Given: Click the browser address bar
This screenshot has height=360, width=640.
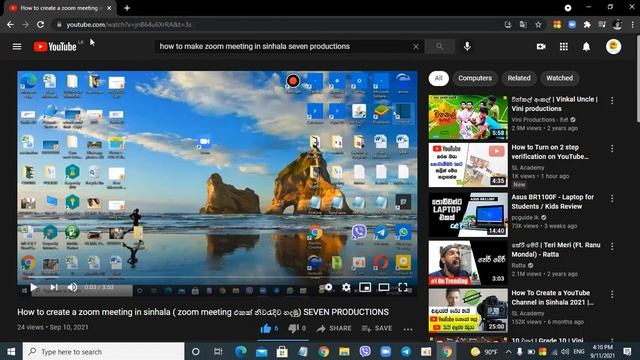Looking at the screenshot, I should coord(278,24).
